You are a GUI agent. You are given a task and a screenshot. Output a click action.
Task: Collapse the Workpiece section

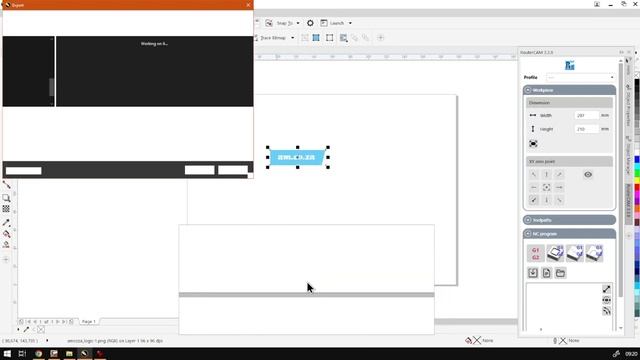tap(528, 90)
